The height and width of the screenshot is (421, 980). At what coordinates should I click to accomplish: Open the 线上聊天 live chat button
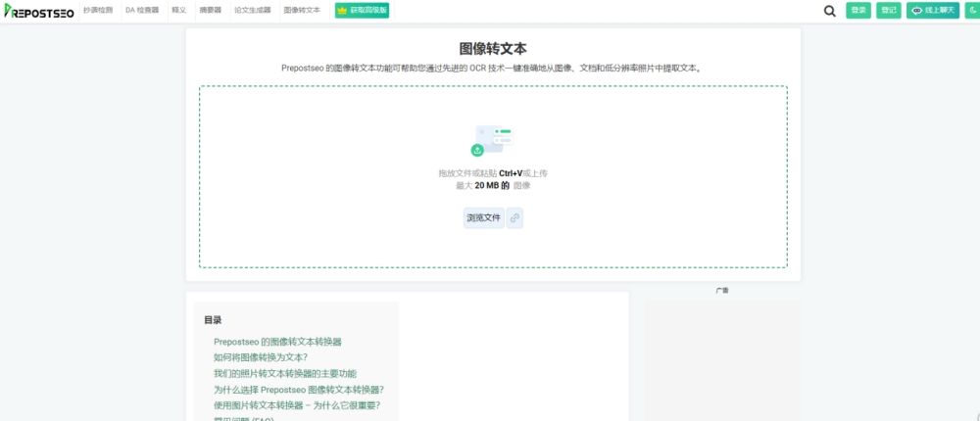[933, 11]
